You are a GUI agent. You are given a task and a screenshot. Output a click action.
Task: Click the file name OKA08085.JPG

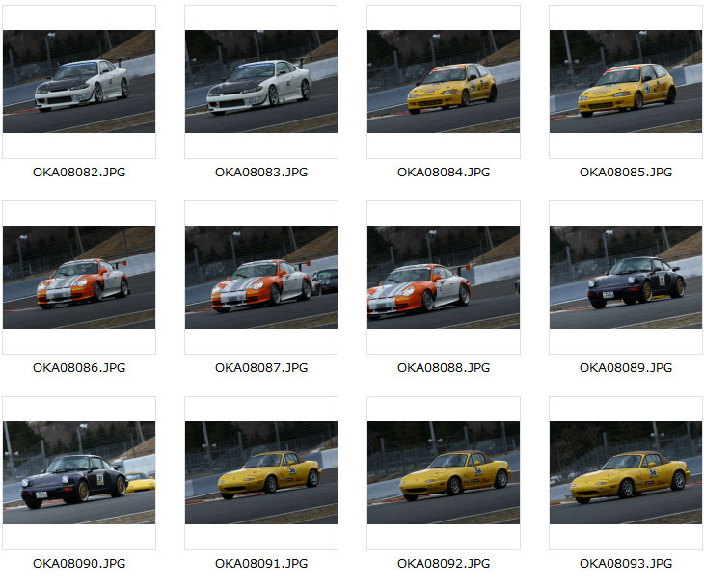[x=626, y=173]
